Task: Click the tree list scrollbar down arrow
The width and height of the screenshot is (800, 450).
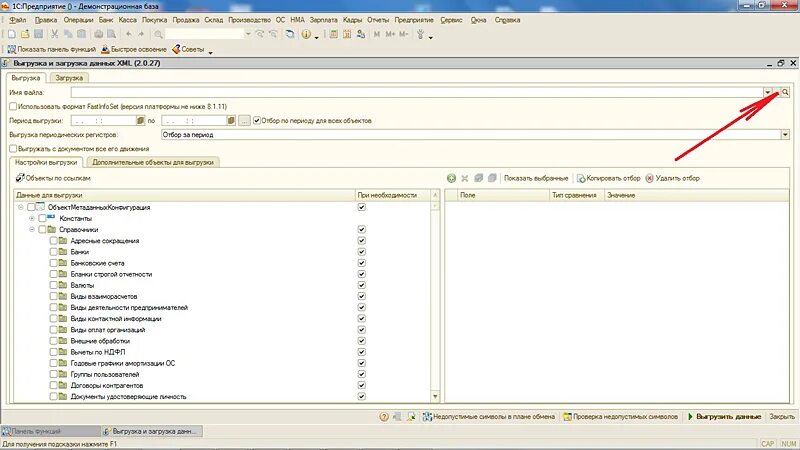Action: point(435,396)
